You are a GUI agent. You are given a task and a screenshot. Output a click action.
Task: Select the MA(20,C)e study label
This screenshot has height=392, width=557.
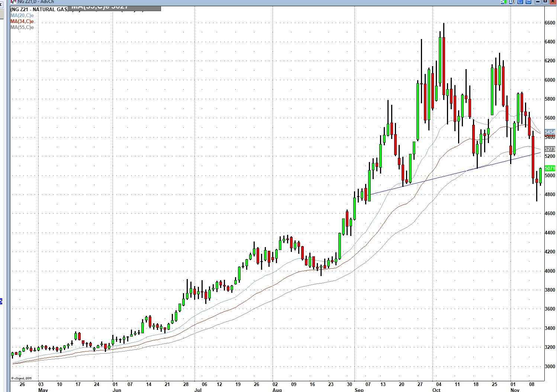coord(22,16)
